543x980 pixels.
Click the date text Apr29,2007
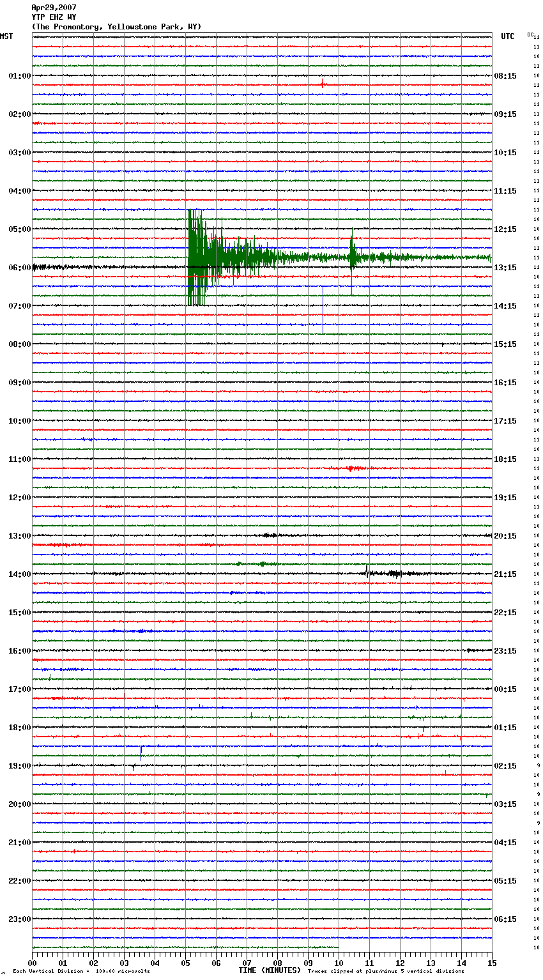(x=54, y=8)
